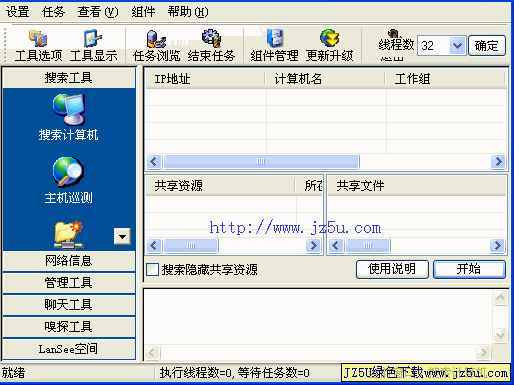Click the 工作组 column header

point(445,79)
